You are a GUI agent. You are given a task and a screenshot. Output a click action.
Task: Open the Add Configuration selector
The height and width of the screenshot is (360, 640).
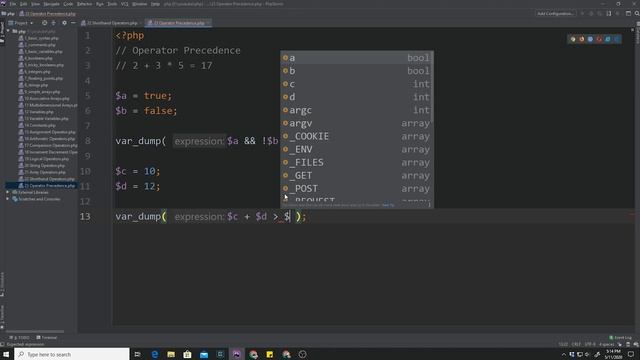pos(555,13)
